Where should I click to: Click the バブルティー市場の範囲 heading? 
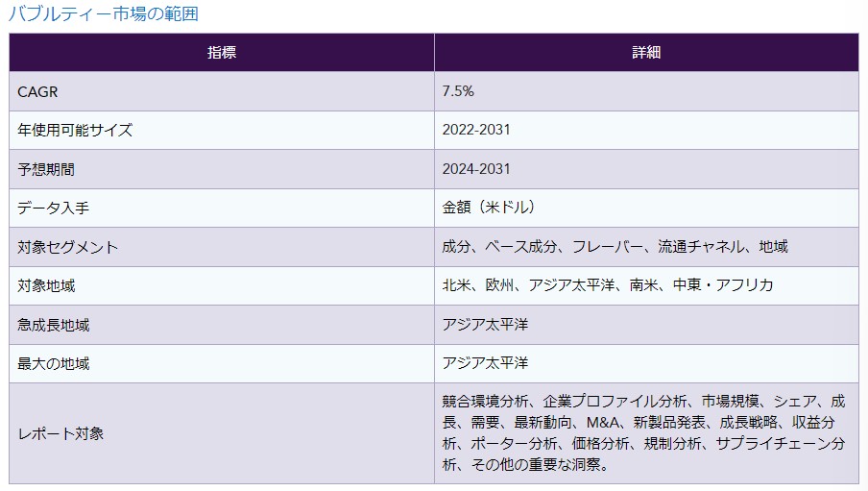click(x=104, y=14)
